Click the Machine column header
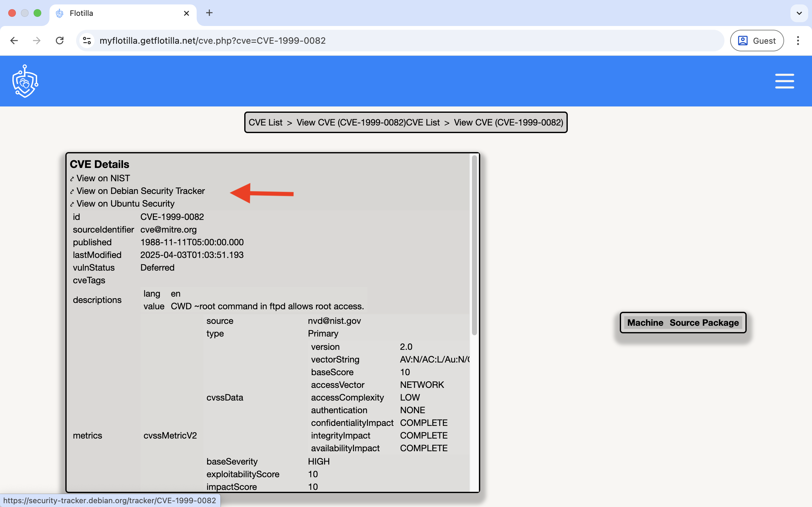This screenshot has width=812, height=507. [x=645, y=323]
